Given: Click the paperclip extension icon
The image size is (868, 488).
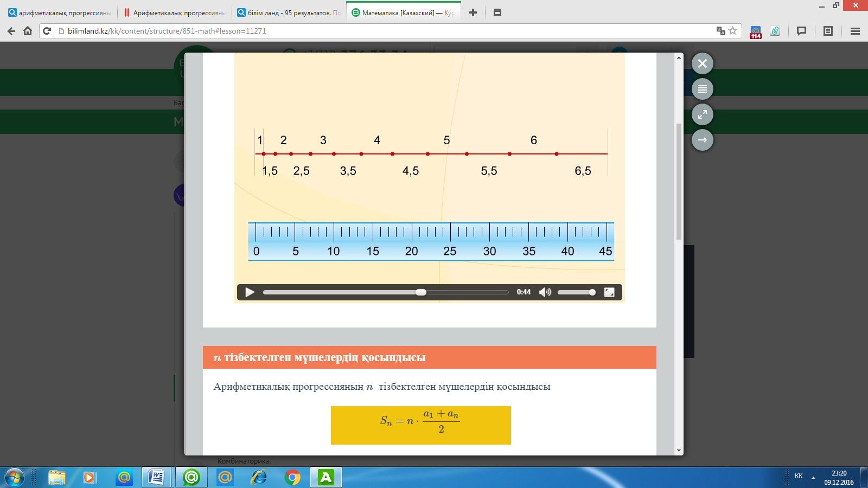Looking at the screenshot, I should (x=775, y=31).
